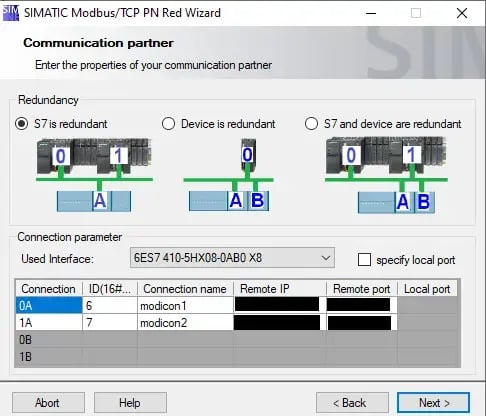
Task: Open the Used Interface dropdown
Action: pyautogui.click(x=232, y=258)
